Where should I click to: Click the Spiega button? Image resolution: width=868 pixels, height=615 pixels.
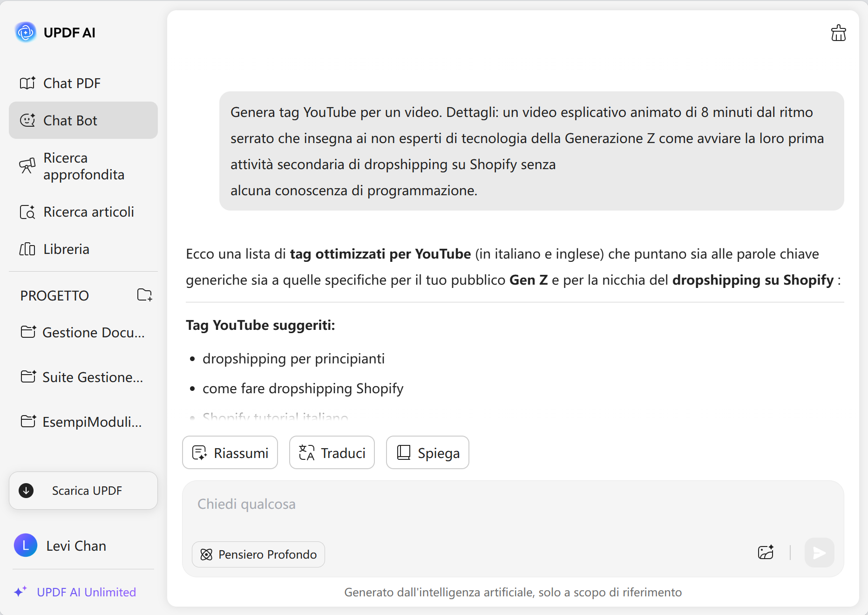click(427, 452)
